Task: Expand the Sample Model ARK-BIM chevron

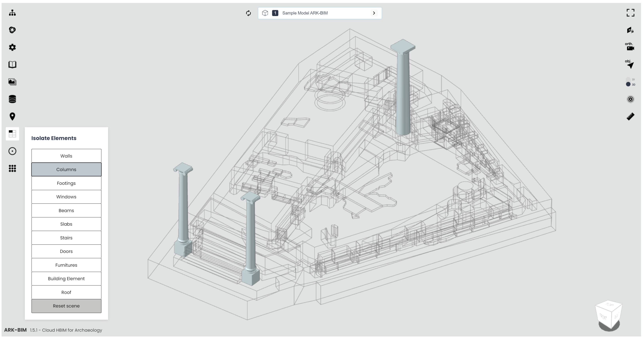Action: 374,13
